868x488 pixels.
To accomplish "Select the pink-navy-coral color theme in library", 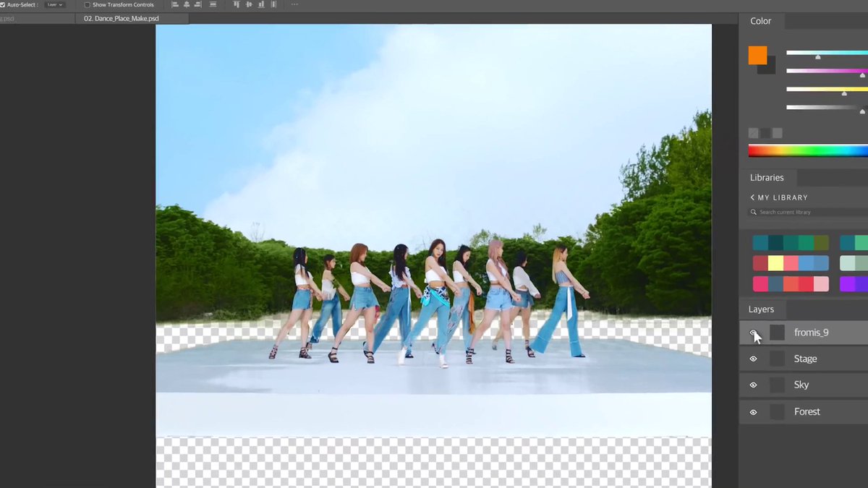I will tap(791, 283).
